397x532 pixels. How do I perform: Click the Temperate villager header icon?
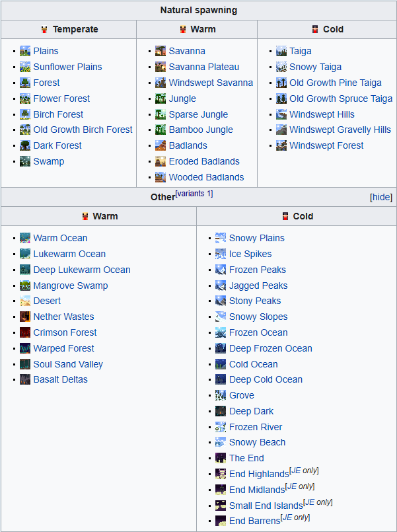pyautogui.click(x=44, y=30)
